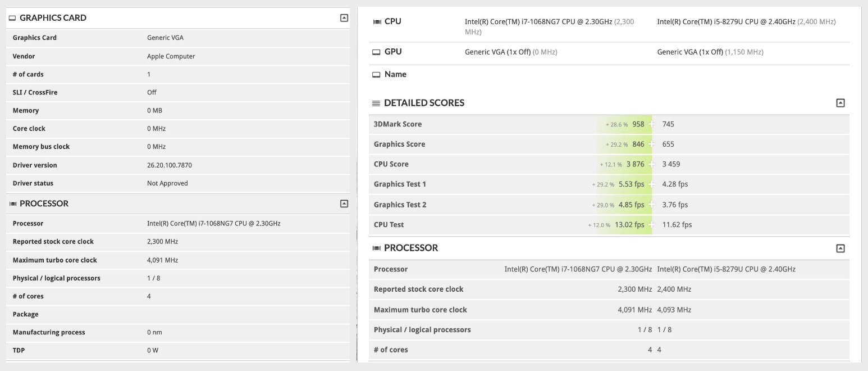Click the i7-1068NG7 CPU name in comparison header

tap(538, 22)
